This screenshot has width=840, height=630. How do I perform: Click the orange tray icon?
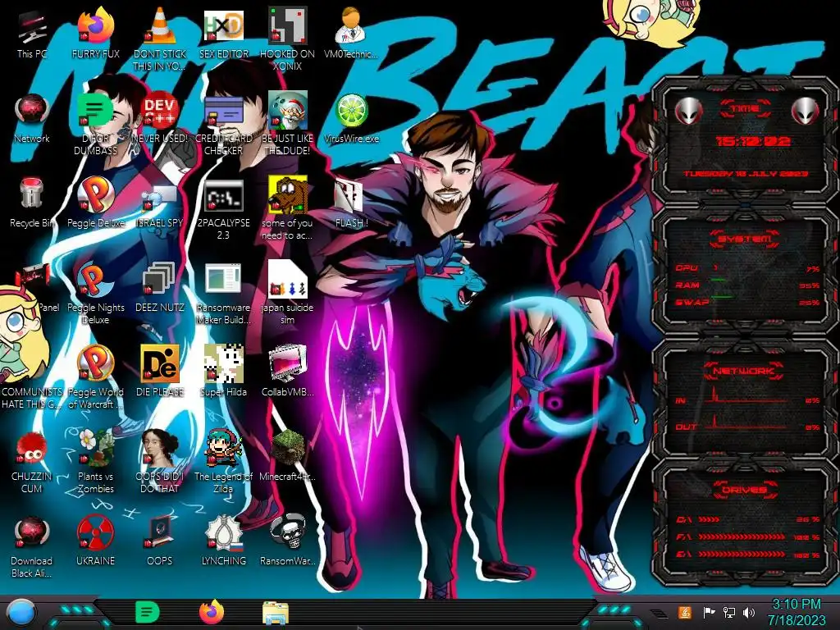tap(685, 612)
